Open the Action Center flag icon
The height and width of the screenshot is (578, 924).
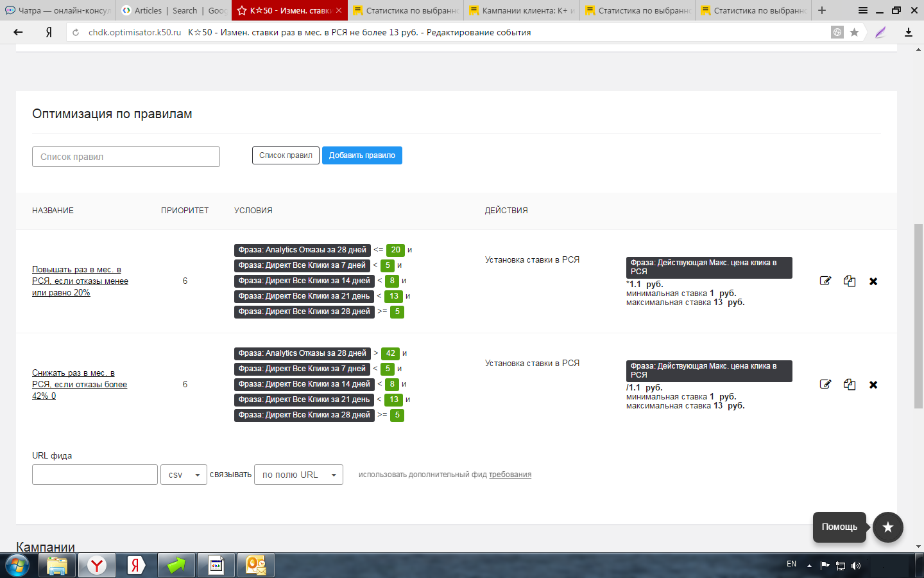click(825, 566)
